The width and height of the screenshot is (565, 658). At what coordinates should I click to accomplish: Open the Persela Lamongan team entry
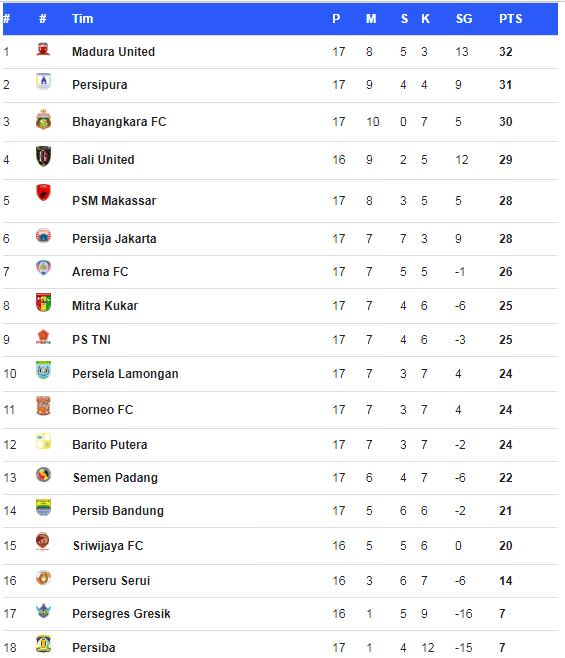125,374
